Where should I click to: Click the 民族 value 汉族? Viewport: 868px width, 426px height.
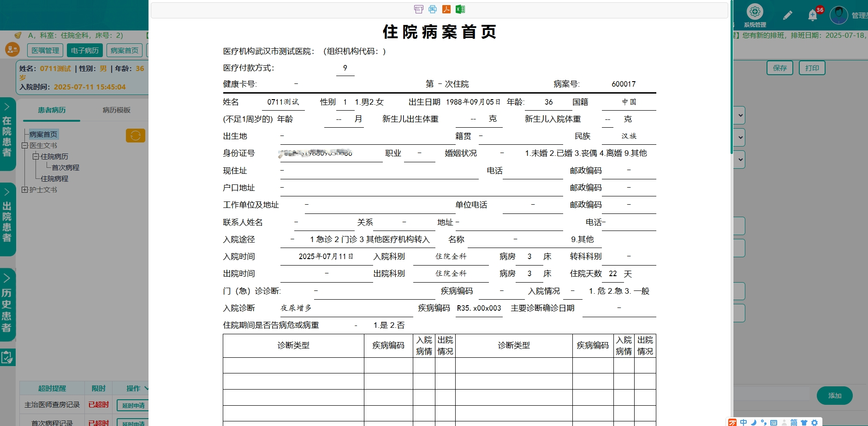(x=629, y=136)
